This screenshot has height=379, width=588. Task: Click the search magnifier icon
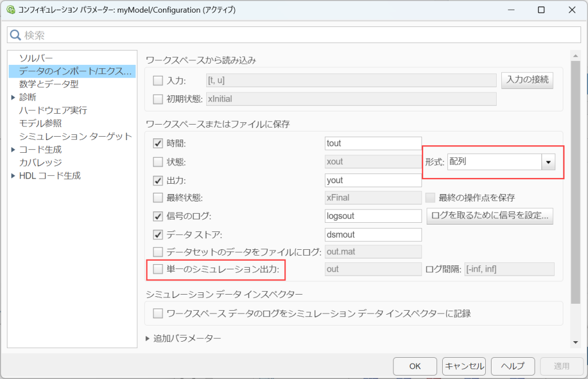click(16, 35)
